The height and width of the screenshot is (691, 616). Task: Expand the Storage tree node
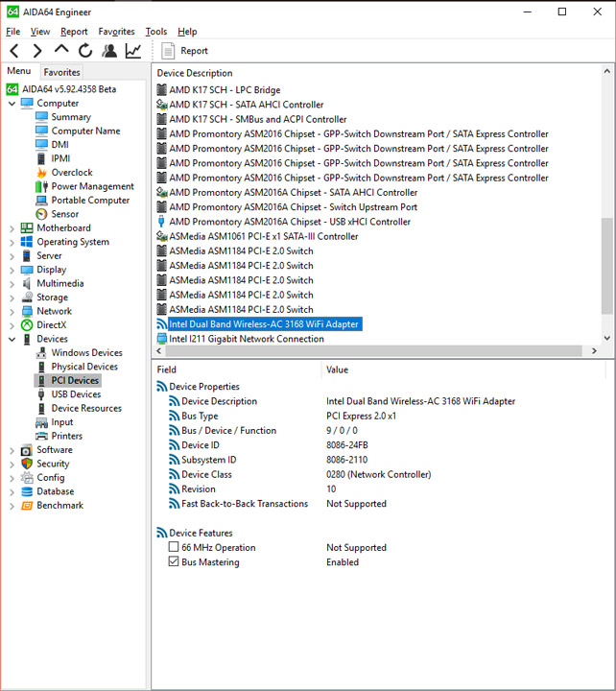tap(12, 298)
